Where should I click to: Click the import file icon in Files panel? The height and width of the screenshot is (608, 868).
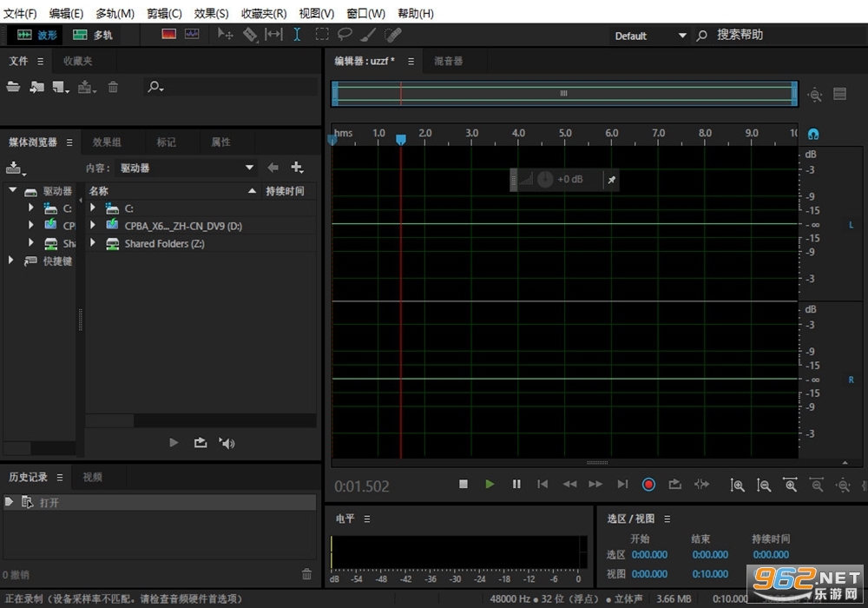coord(37,86)
